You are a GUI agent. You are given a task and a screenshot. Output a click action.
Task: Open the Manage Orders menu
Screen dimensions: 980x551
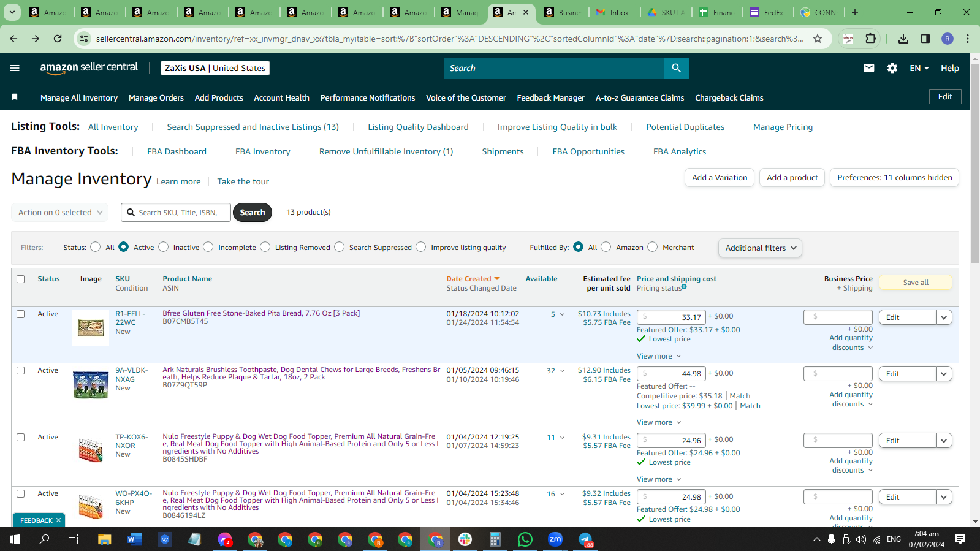coord(156,97)
